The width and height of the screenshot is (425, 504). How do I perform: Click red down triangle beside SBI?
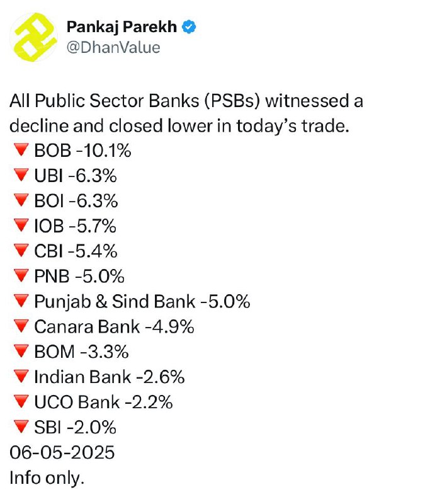[x=21, y=427]
